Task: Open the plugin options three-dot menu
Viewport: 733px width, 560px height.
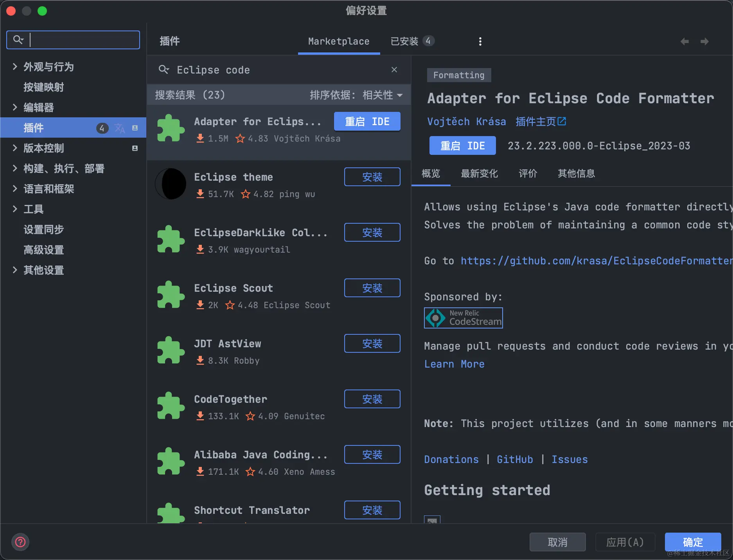Action: [480, 41]
